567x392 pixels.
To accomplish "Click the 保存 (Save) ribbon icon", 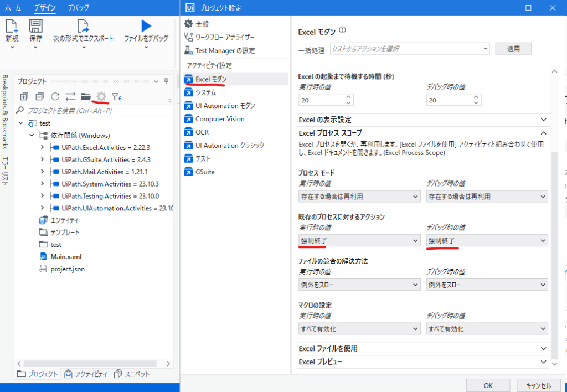I will pyautogui.click(x=35, y=26).
